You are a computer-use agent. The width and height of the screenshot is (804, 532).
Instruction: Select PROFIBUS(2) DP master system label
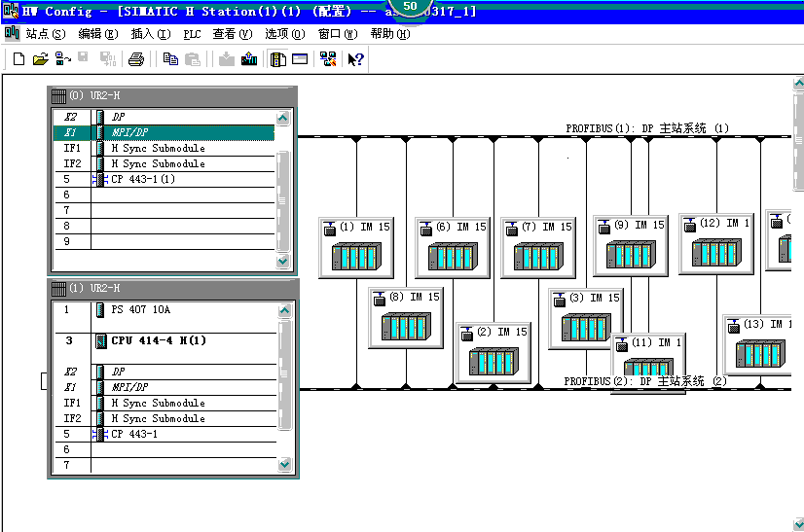coord(645,381)
